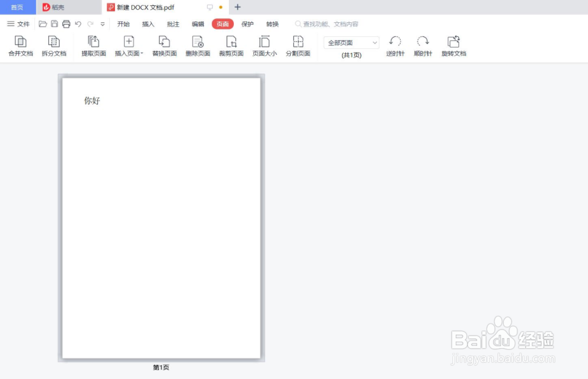
Task: Select the highlighted 页面 ribbon tab
Action: click(223, 24)
